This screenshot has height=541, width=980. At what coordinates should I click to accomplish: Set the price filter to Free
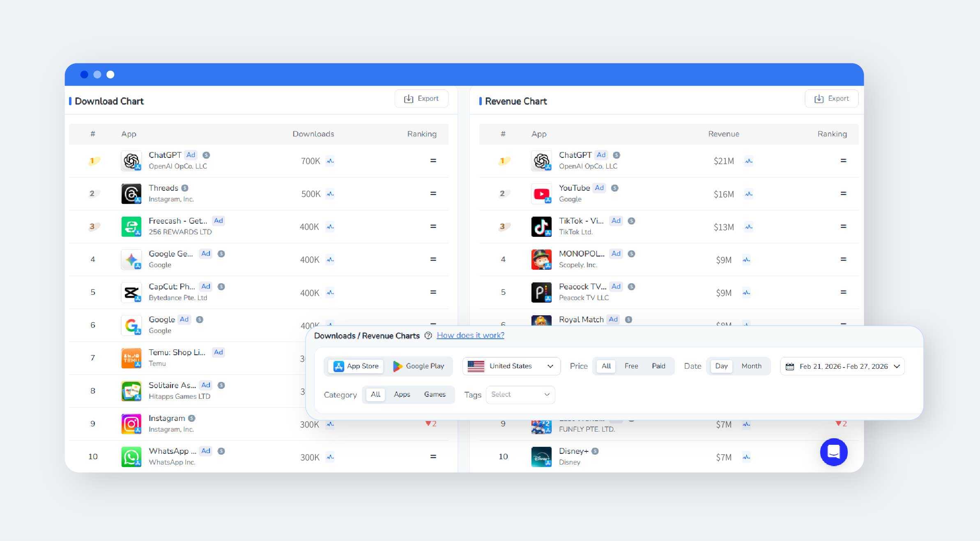point(631,366)
